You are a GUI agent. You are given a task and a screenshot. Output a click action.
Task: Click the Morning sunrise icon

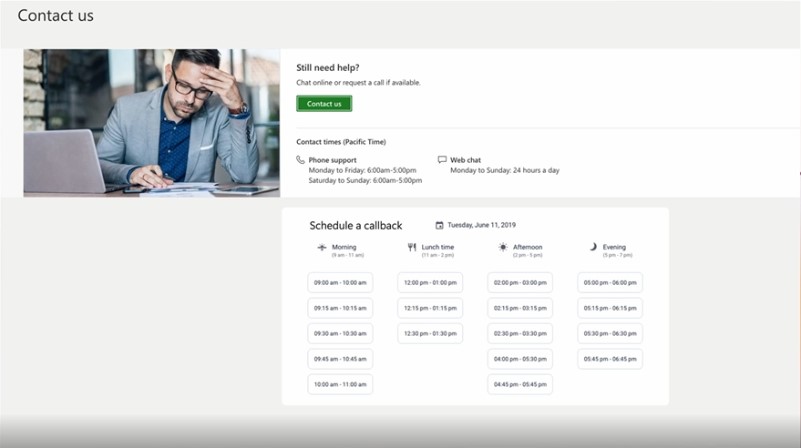coord(322,247)
